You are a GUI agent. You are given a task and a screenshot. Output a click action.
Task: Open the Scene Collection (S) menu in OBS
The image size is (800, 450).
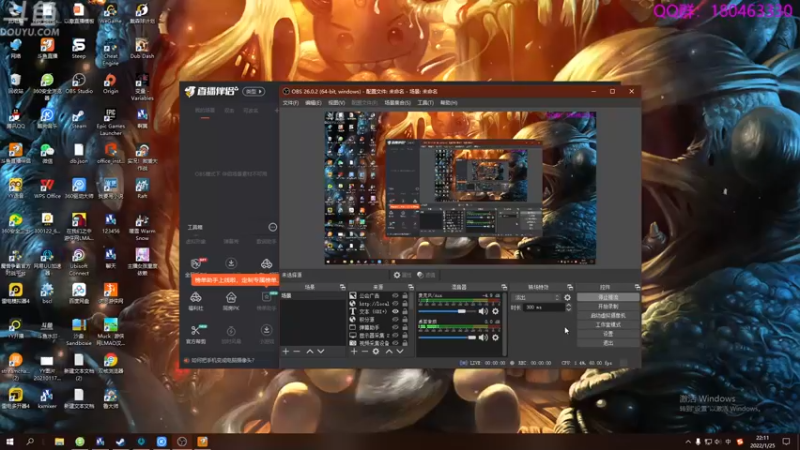[397, 103]
